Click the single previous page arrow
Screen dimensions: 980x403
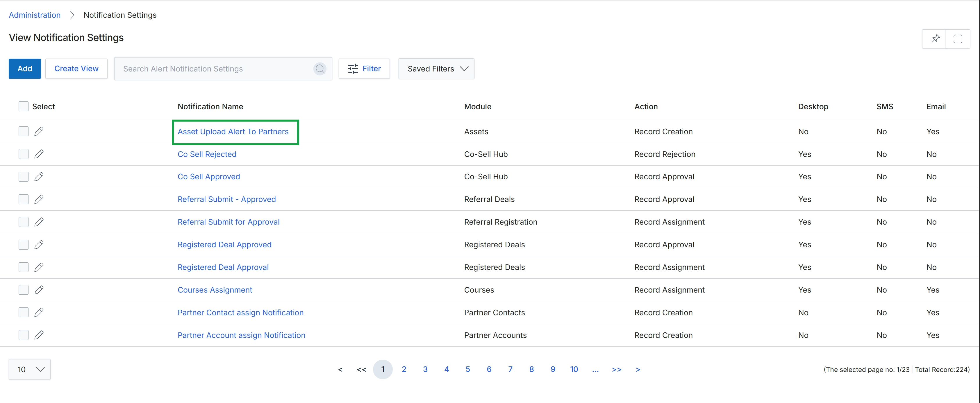[340, 370]
